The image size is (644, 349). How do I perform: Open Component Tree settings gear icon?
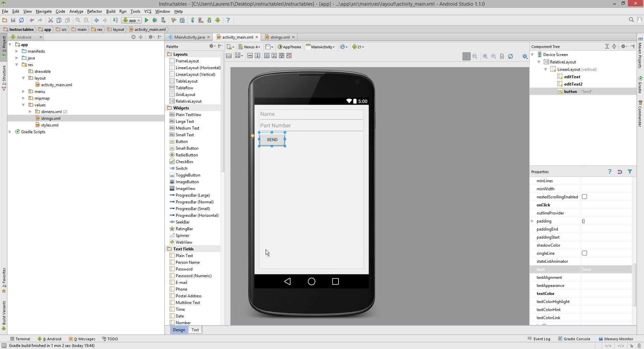623,46
